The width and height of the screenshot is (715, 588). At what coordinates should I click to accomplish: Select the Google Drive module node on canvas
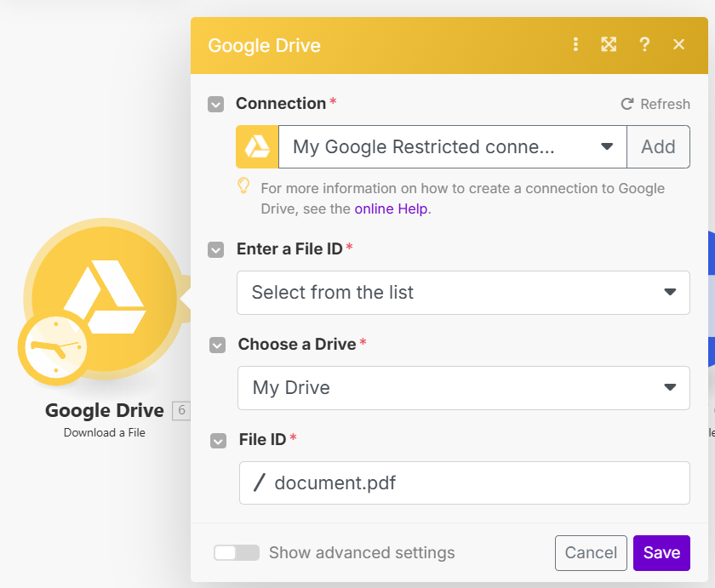click(x=105, y=299)
